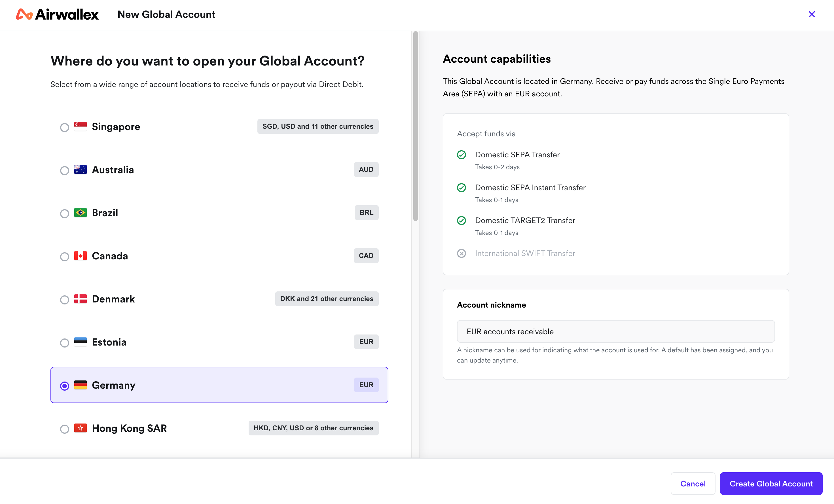Click the New Global Account title
The height and width of the screenshot is (504, 834).
pos(166,14)
